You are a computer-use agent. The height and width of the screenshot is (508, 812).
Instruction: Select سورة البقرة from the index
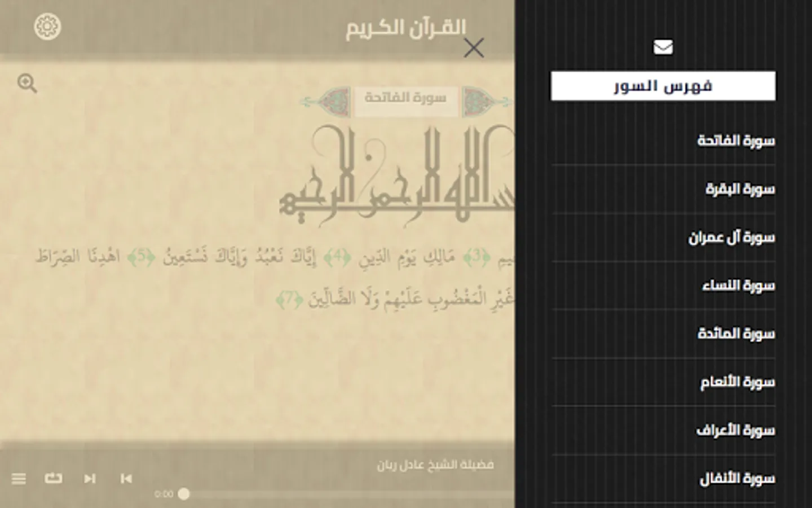(740, 189)
